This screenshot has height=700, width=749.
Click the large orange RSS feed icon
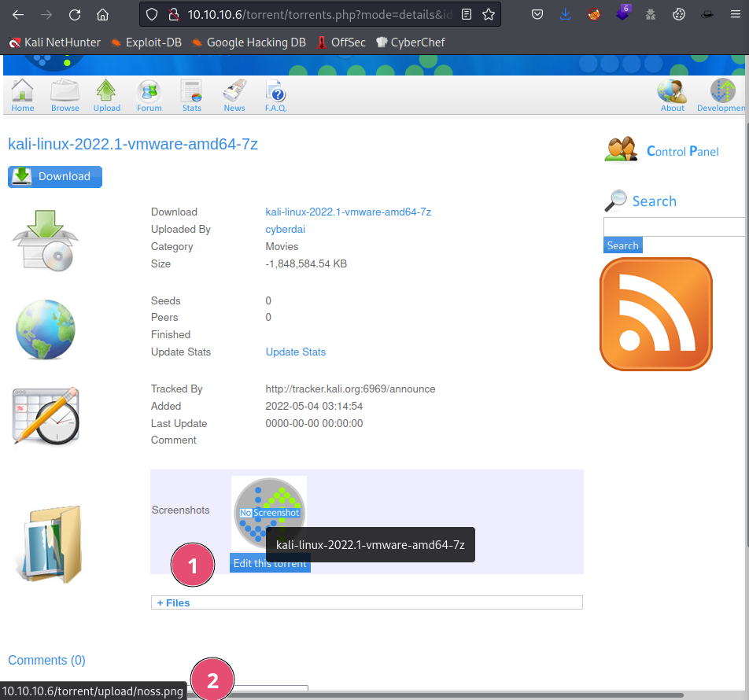(655, 314)
